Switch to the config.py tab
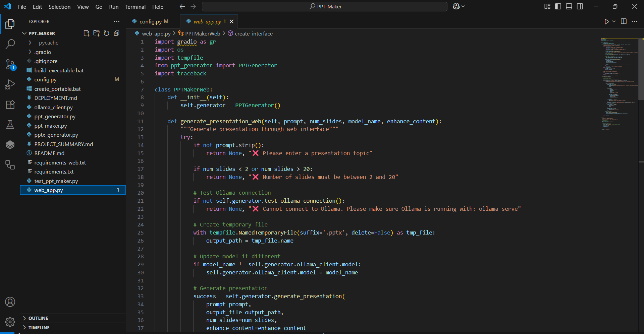 150,21
